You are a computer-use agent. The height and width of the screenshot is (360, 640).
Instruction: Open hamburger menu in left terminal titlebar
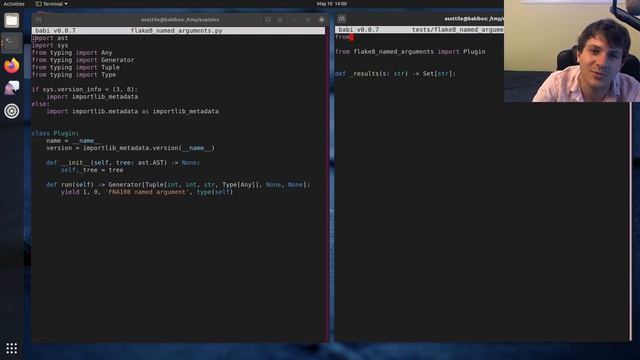point(280,20)
